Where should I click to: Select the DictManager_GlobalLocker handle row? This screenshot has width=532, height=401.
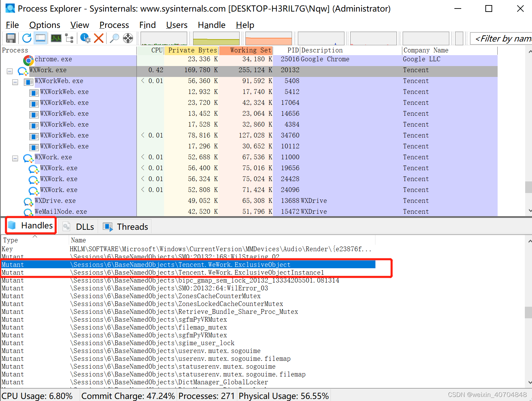[x=188, y=382]
